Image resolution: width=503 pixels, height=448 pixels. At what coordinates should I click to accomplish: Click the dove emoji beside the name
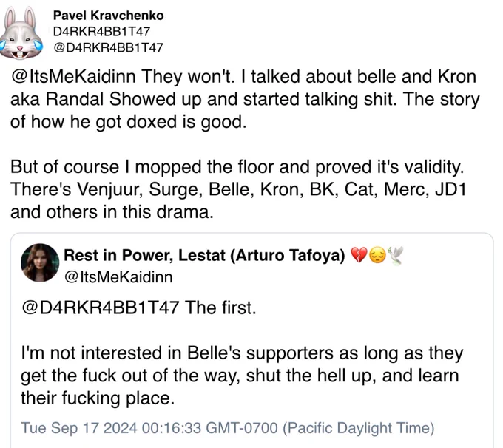(x=395, y=256)
